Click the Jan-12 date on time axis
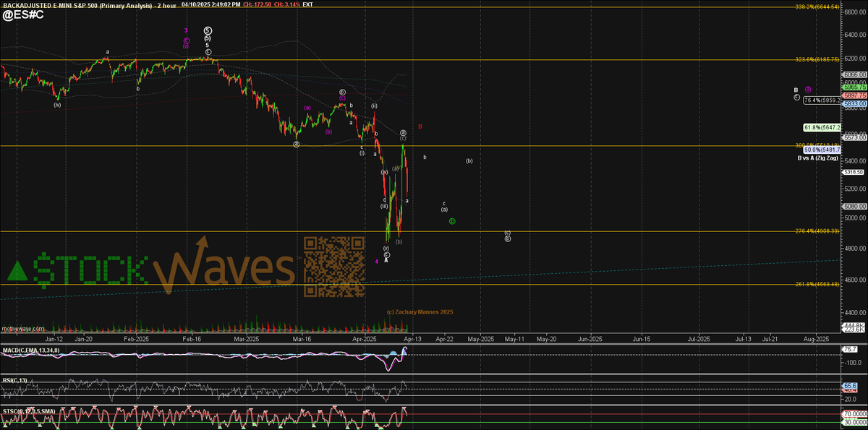Screen dimensions: 868x430 (54, 337)
